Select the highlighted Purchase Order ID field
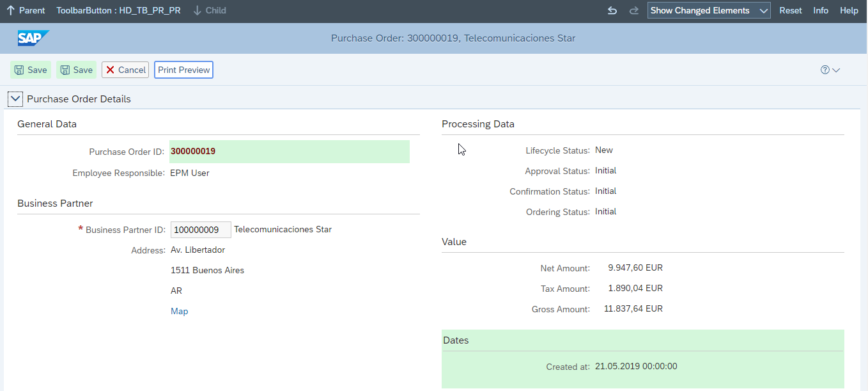The height and width of the screenshot is (391, 868). click(x=289, y=151)
